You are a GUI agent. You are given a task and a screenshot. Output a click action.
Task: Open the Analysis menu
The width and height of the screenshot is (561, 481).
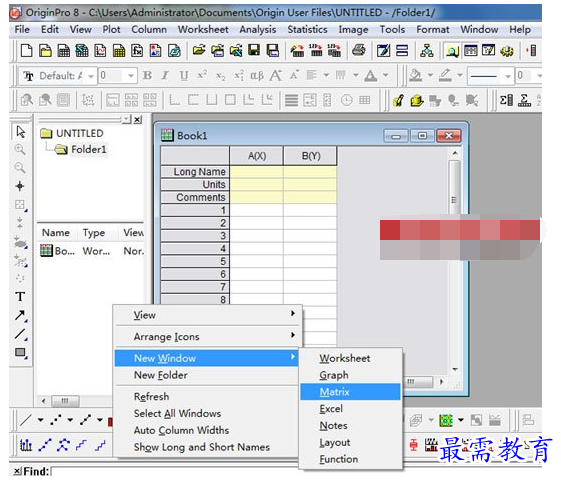point(258,29)
